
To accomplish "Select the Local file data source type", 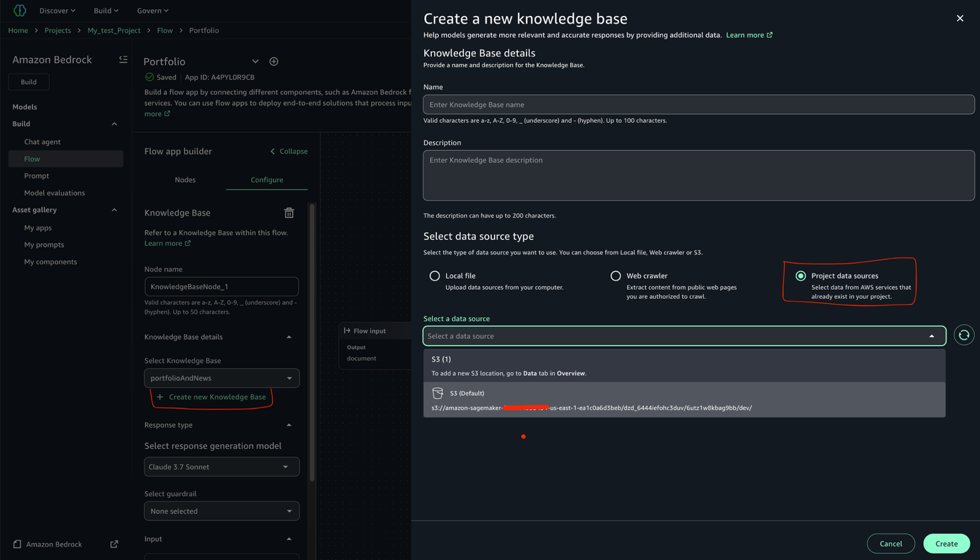I will pyautogui.click(x=434, y=276).
